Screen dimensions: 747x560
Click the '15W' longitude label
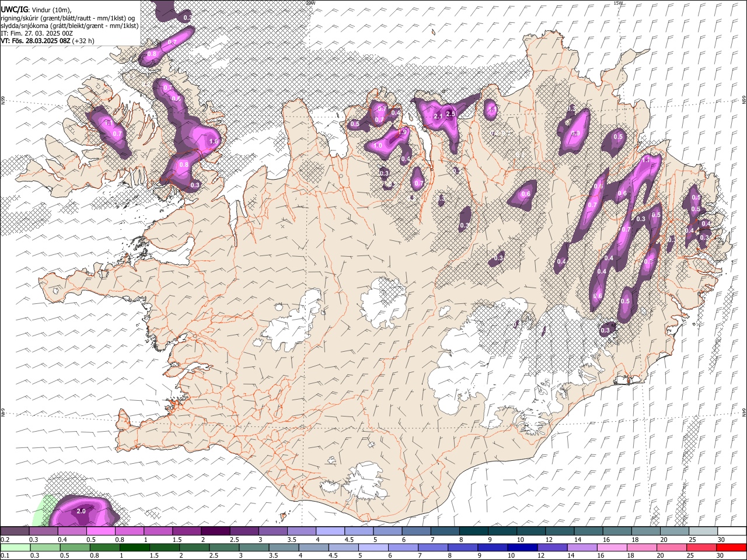pyautogui.click(x=618, y=3)
